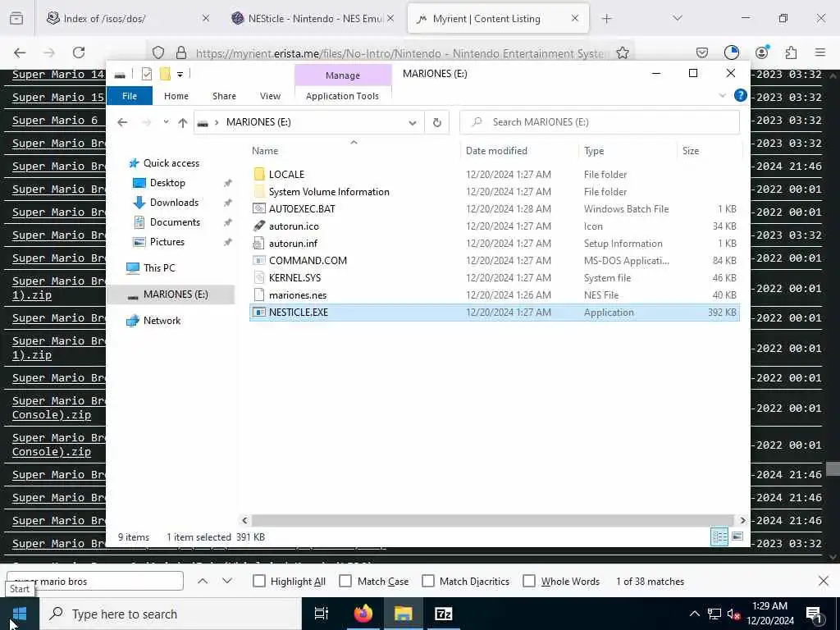Image resolution: width=840 pixels, height=630 pixels.
Task: Select This PC in navigation pane
Action: tap(159, 268)
